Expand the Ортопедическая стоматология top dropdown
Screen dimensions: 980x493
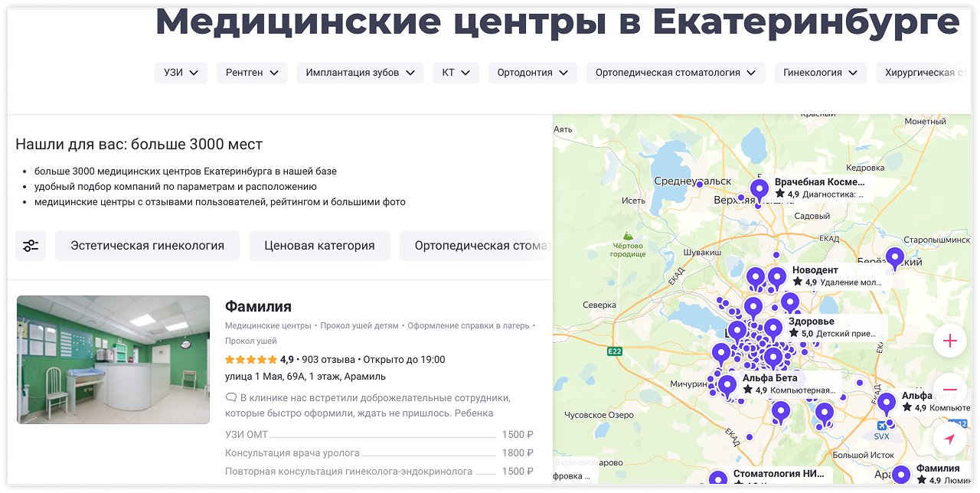(675, 73)
